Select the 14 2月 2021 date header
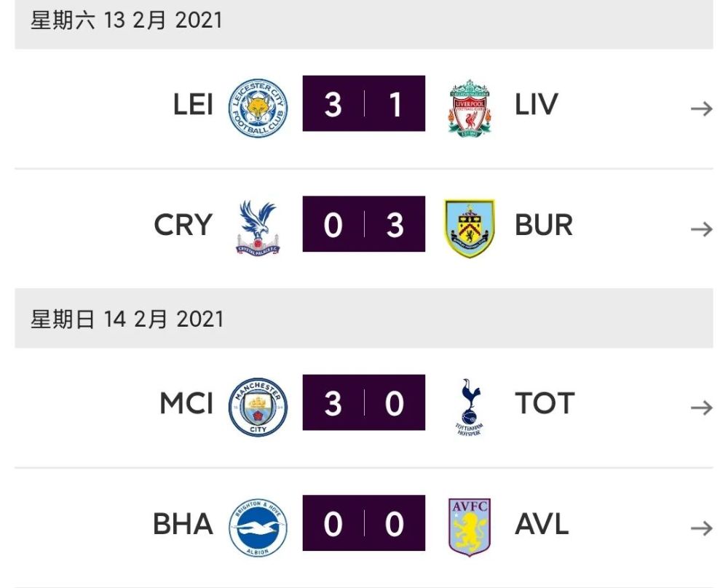This screenshot has width=728, height=588. click(x=363, y=318)
